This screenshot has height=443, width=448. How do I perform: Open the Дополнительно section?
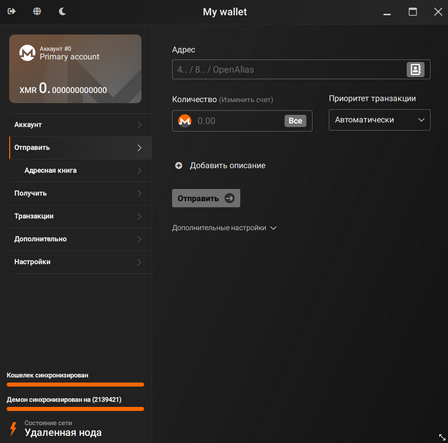[80, 239]
